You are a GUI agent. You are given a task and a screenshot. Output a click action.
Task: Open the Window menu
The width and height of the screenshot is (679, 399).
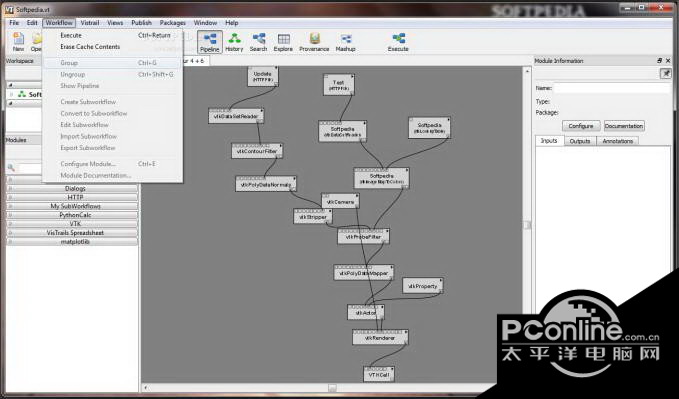coord(205,23)
